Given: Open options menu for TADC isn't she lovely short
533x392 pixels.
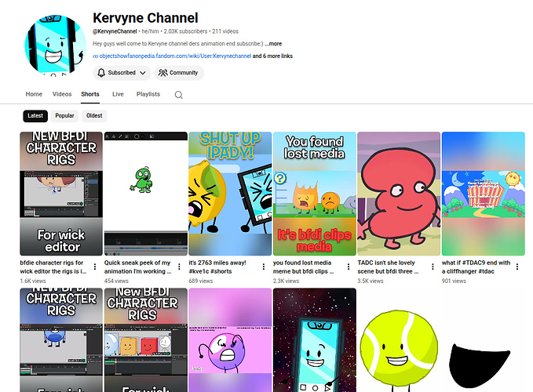Looking at the screenshot, I should click(433, 267).
